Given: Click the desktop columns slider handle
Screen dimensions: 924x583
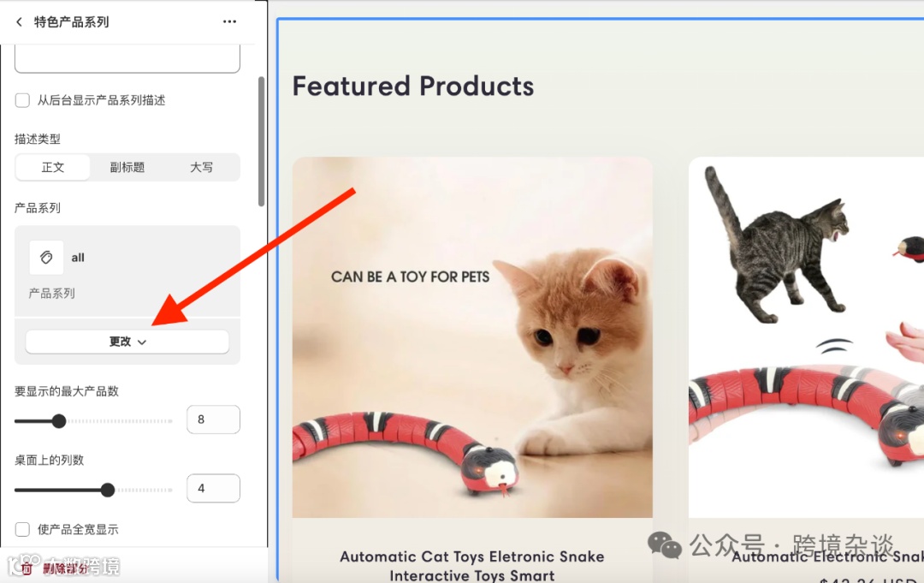Looking at the screenshot, I should click(x=107, y=490).
